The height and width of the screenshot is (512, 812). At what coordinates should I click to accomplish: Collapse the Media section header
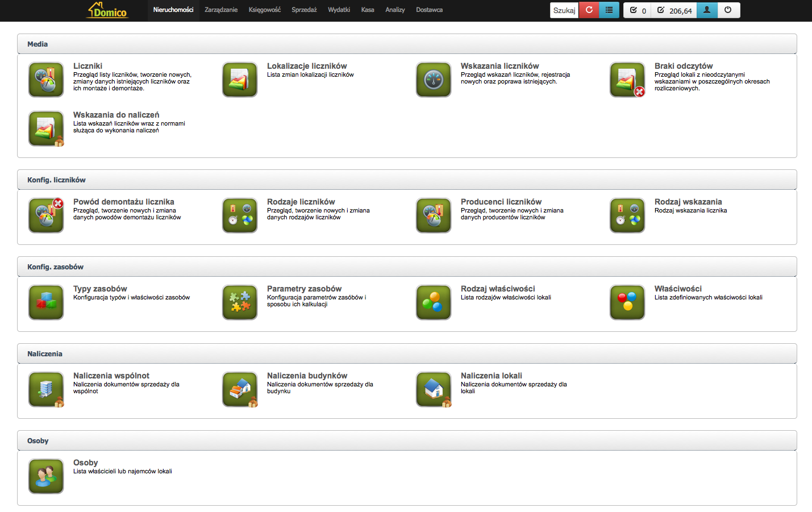[x=407, y=44]
